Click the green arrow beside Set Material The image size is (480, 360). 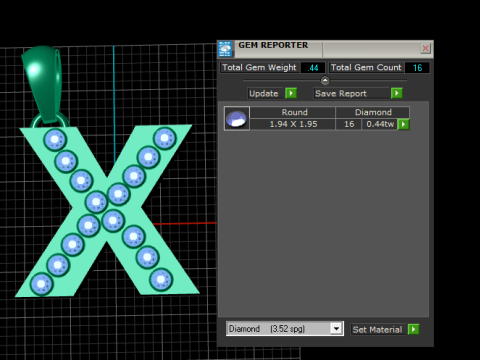(413, 329)
